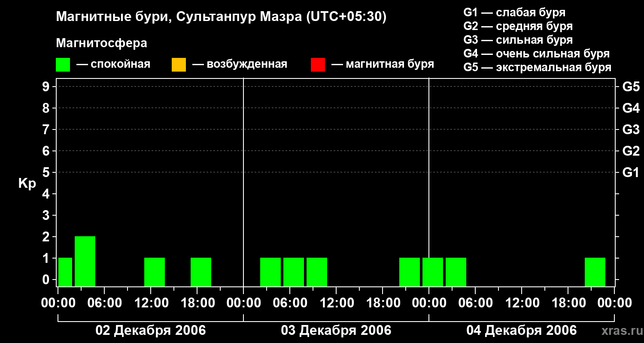Click the bar spanning midnight into 04 Декабря
Image resolution: width=644 pixels, height=343 pixels.
click(433, 272)
